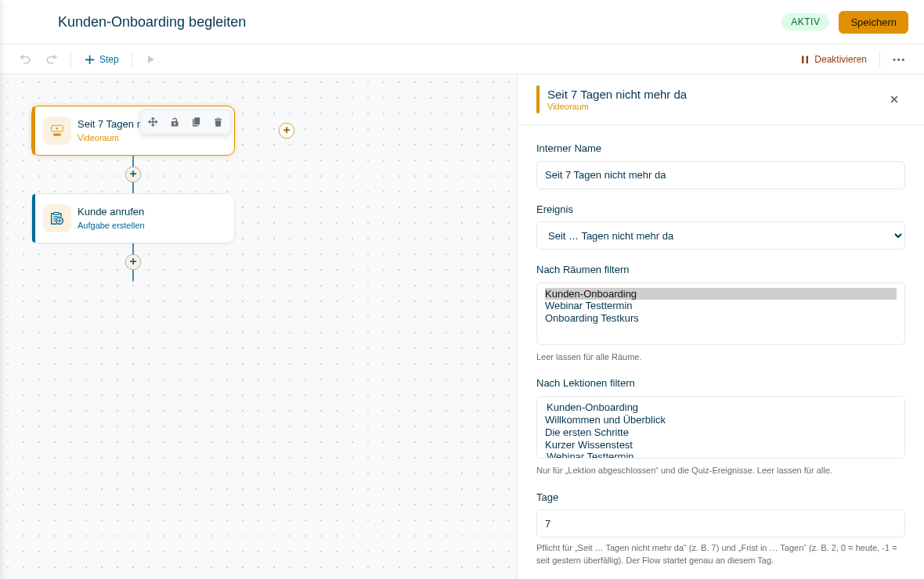Click the AKTIV status badge
This screenshot has height=579, width=924.
click(805, 22)
